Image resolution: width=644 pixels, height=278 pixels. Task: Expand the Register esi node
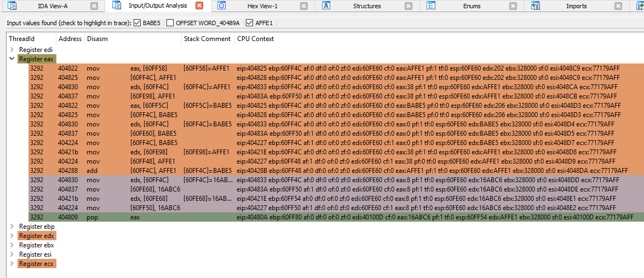[12, 254]
